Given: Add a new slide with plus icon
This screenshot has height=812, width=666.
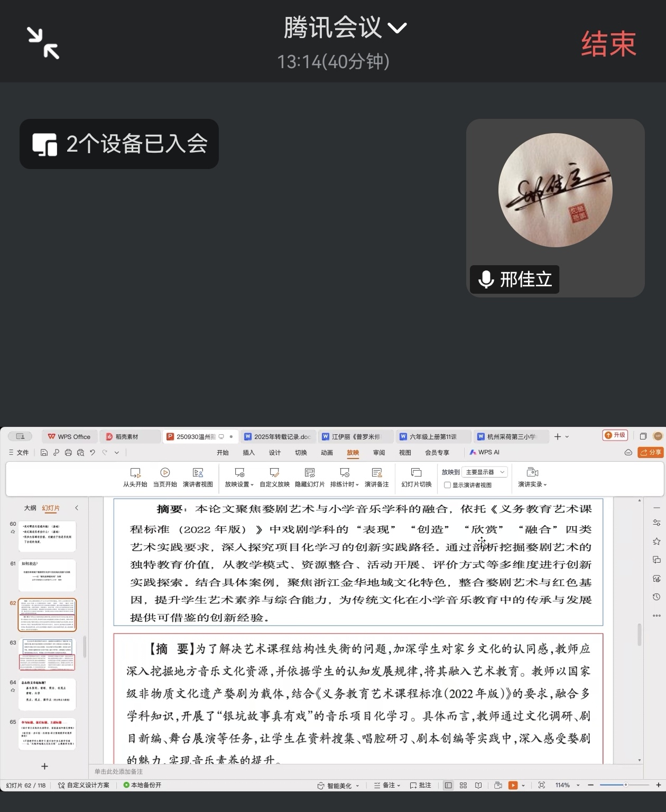Looking at the screenshot, I should click(x=45, y=766).
